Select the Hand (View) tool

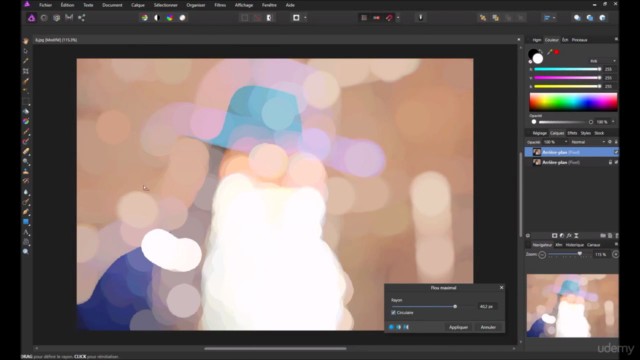(x=26, y=41)
